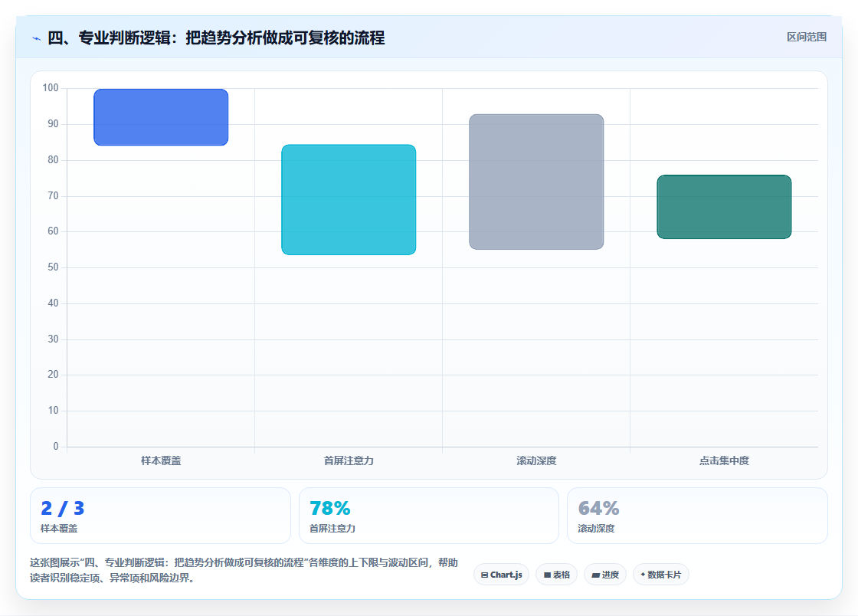858x616 pixels.
Task: Click the section title 四、专业判断逻辑
Action: click(x=216, y=38)
